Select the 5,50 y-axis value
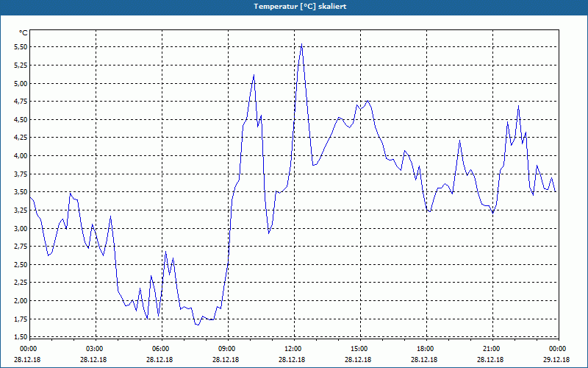 click(x=21, y=47)
